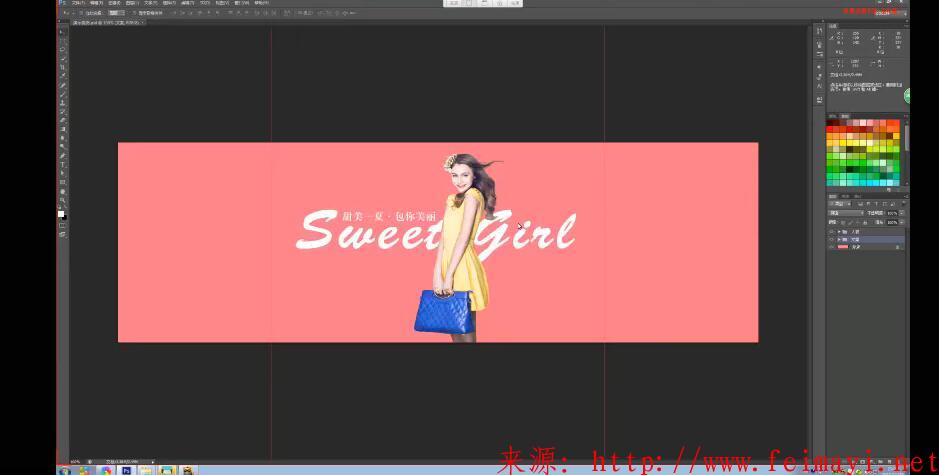Select the Crop tool
The image size is (939, 475).
pyautogui.click(x=62, y=67)
